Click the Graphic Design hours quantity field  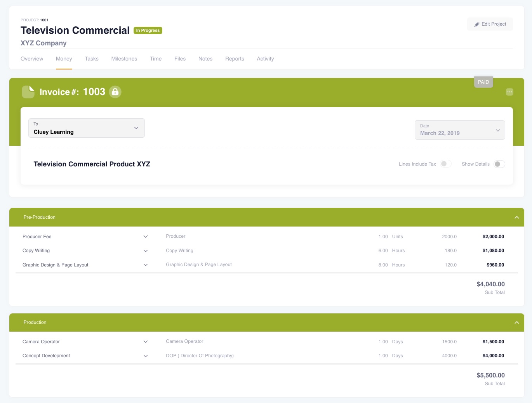[x=383, y=265]
